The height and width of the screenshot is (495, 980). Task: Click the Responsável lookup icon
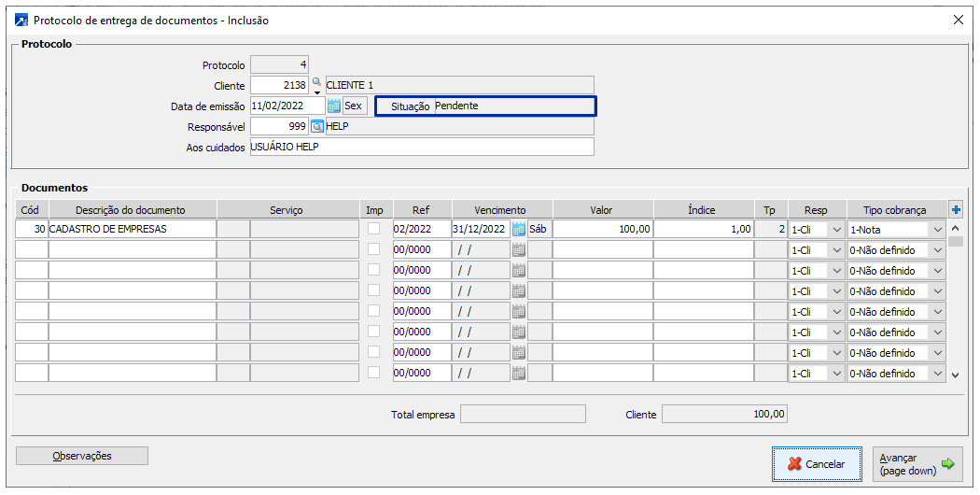tap(317, 127)
